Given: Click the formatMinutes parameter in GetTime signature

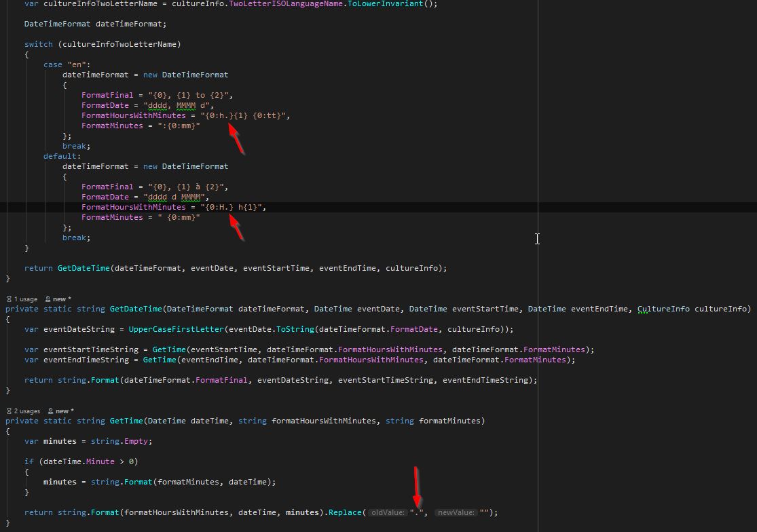Looking at the screenshot, I should pyautogui.click(x=449, y=421).
